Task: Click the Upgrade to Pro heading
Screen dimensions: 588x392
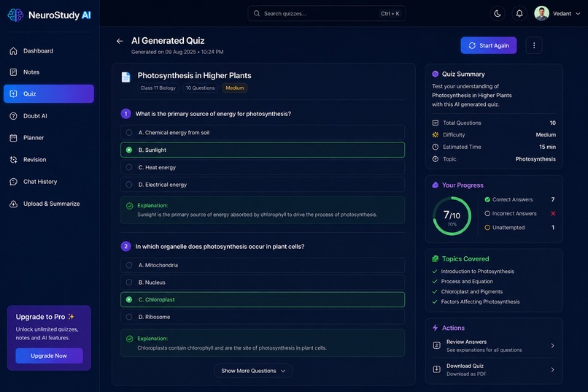Action: click(x=41, y=317)
